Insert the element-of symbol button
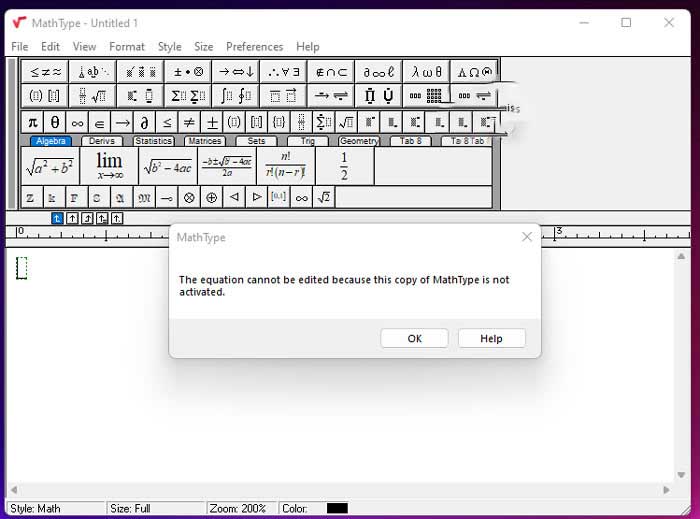 click(x=100, y=122)
